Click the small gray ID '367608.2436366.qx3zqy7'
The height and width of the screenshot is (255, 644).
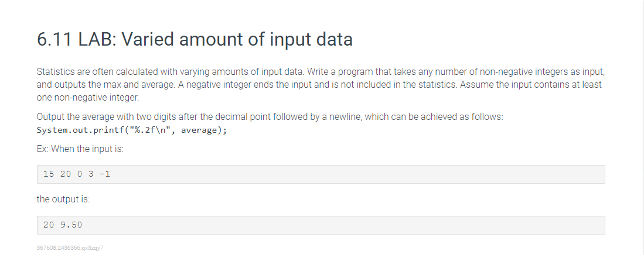70,247
